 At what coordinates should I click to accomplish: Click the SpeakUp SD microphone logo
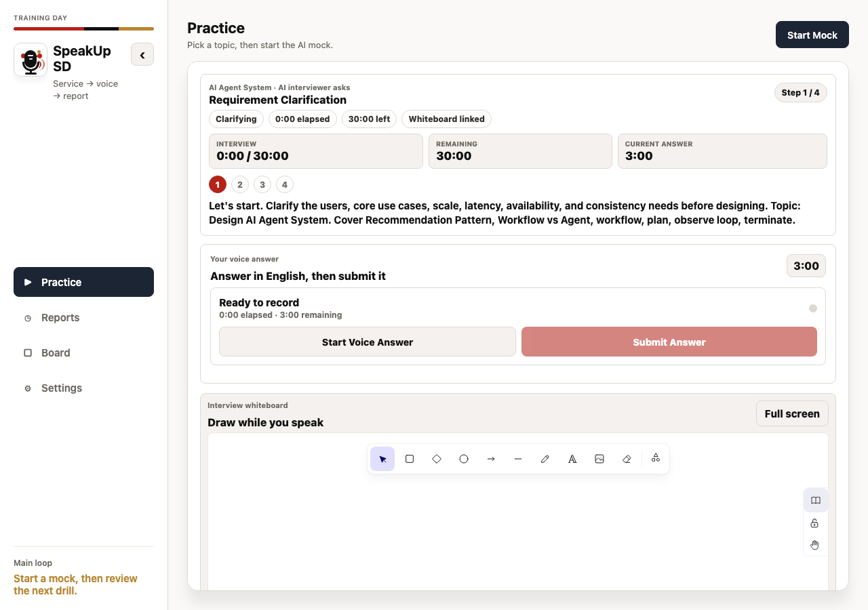31,60
